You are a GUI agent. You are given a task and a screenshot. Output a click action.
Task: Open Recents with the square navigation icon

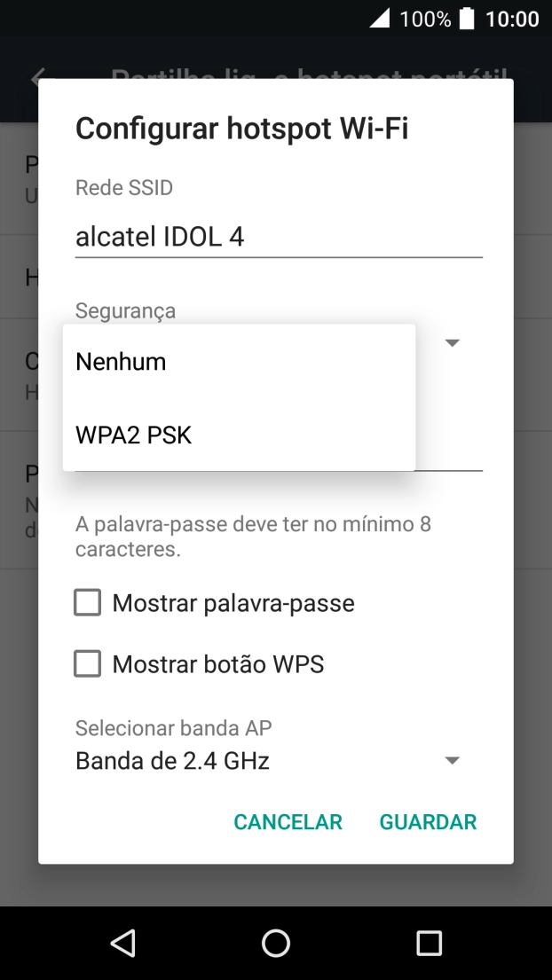[428, 943]
